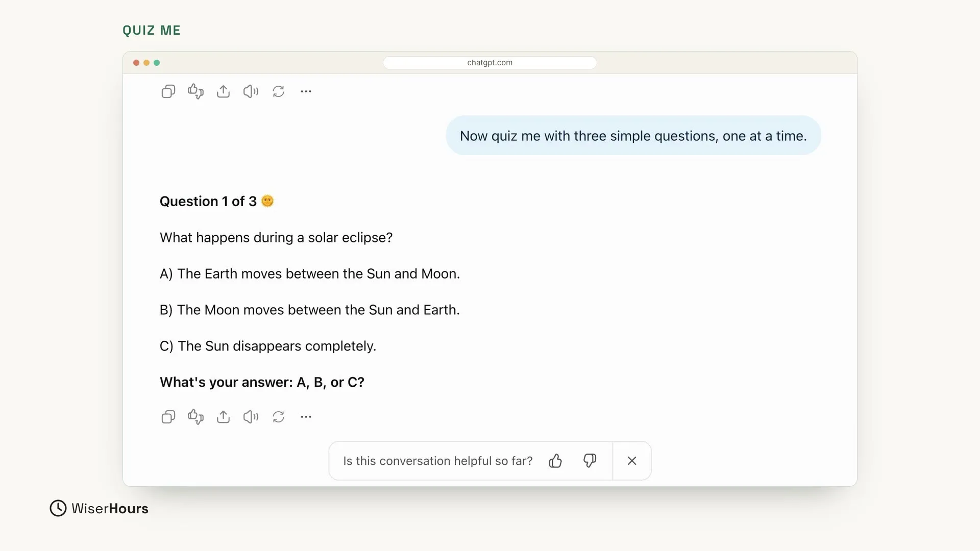Screen dimensions: 980x551
Task: Click the green maximize window dot
Action: (x=157, y=63)
